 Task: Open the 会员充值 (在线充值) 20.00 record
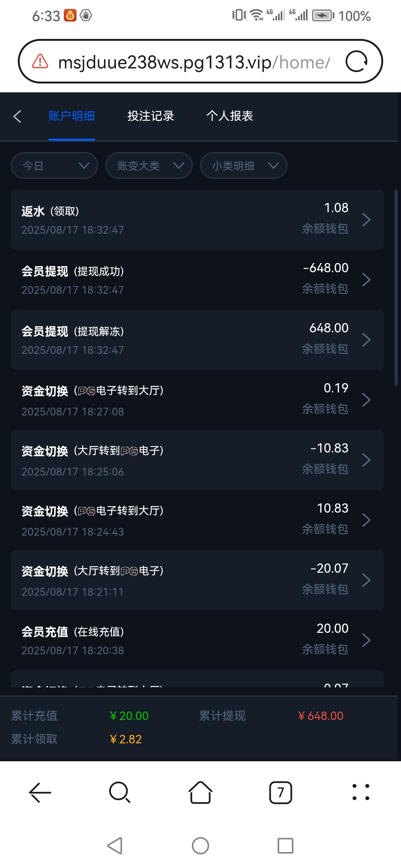[x=197, y=640]
